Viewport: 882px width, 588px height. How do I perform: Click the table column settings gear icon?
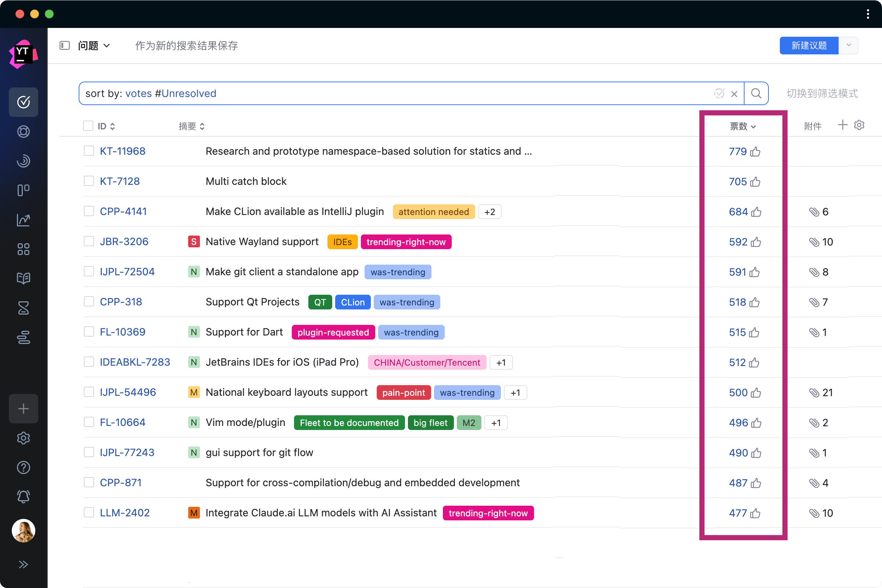(859, 125)
